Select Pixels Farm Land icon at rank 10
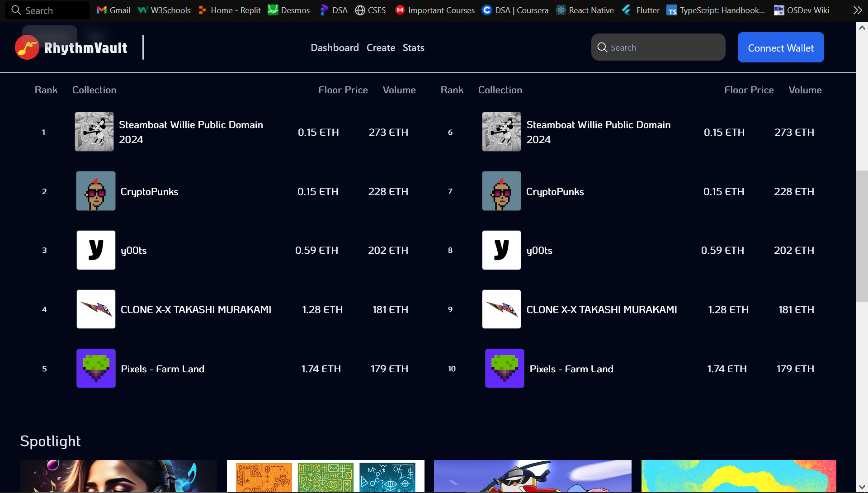The width and height of the screenshot is (868, 493). coord(505,369)
